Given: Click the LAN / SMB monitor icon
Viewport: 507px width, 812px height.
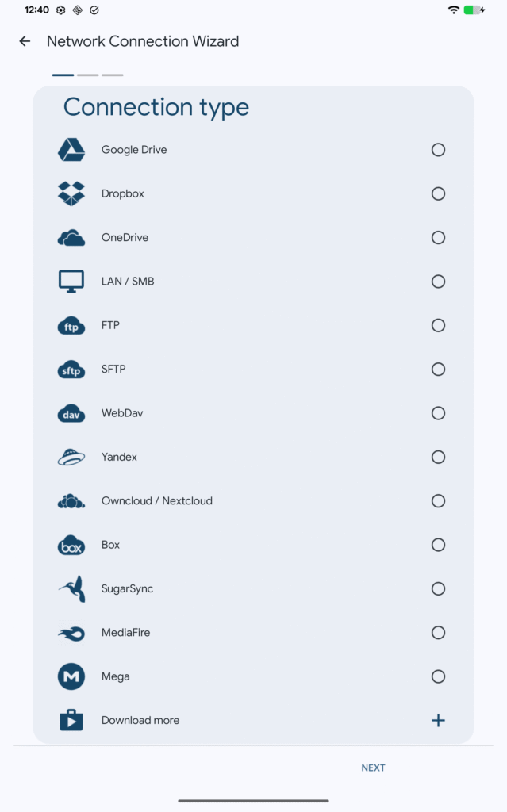Looking at the screenshot, I should [x=71, y=281].
